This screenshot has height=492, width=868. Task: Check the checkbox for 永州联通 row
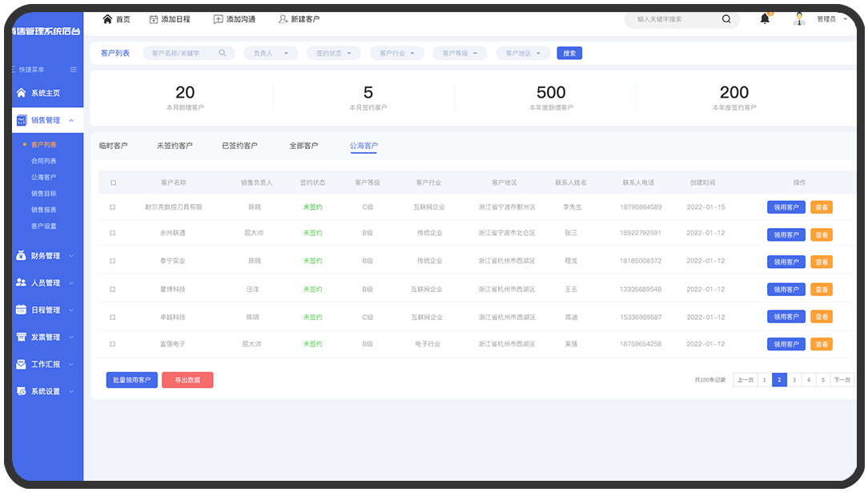[x=113, y=233]
